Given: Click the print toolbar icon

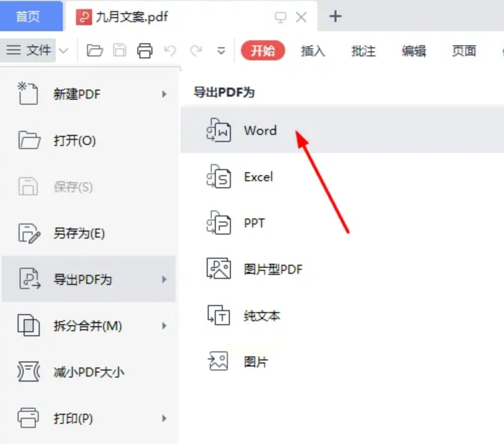Looking at the screenshot, I should point(145,50).
